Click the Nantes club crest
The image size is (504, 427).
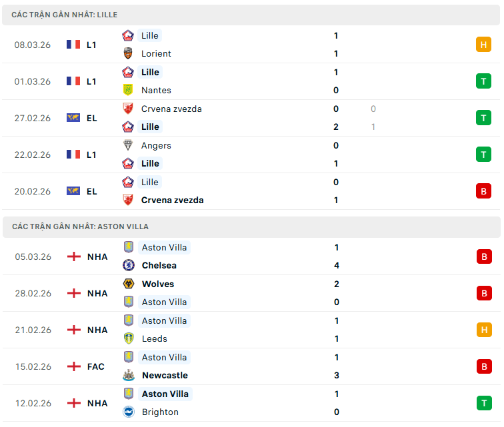tap(128, 90)
